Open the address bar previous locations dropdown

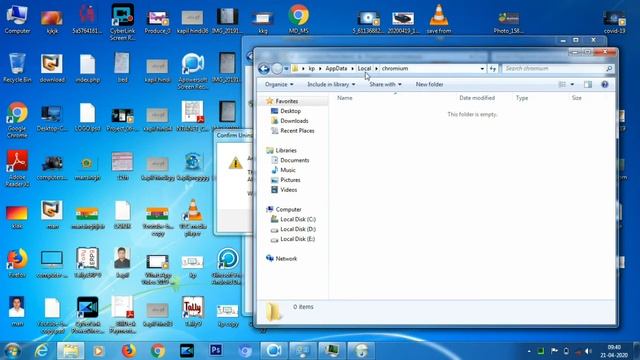[x=482, y=69]
